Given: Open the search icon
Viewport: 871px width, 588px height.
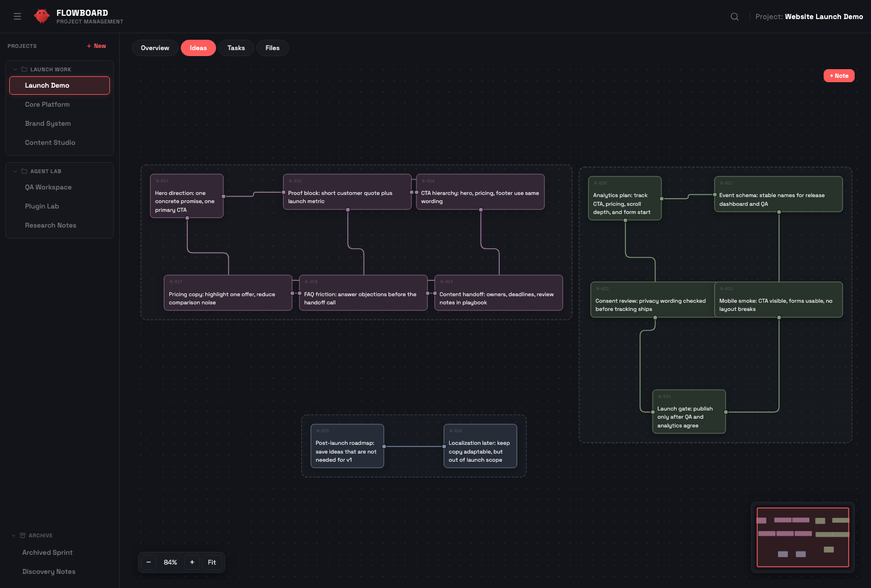Looking at the screenshot, I should pyautogui.click(x=734, y=16).
